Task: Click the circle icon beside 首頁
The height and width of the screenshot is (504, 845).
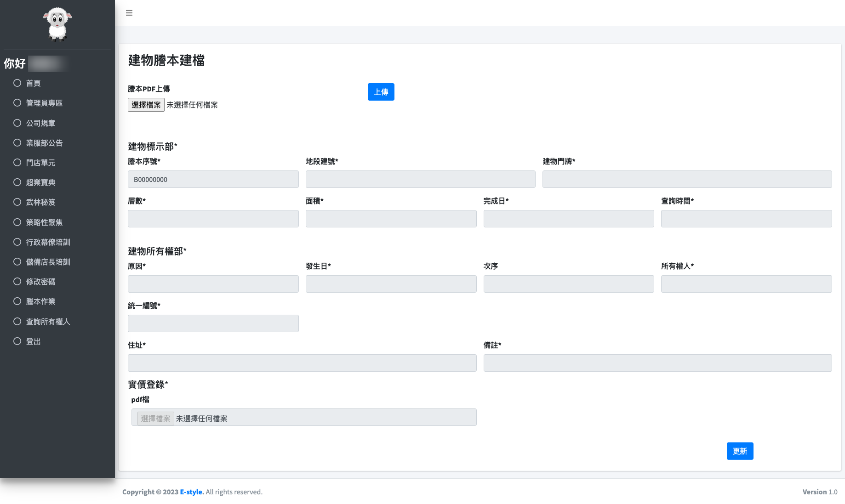Action: [17, 83]
